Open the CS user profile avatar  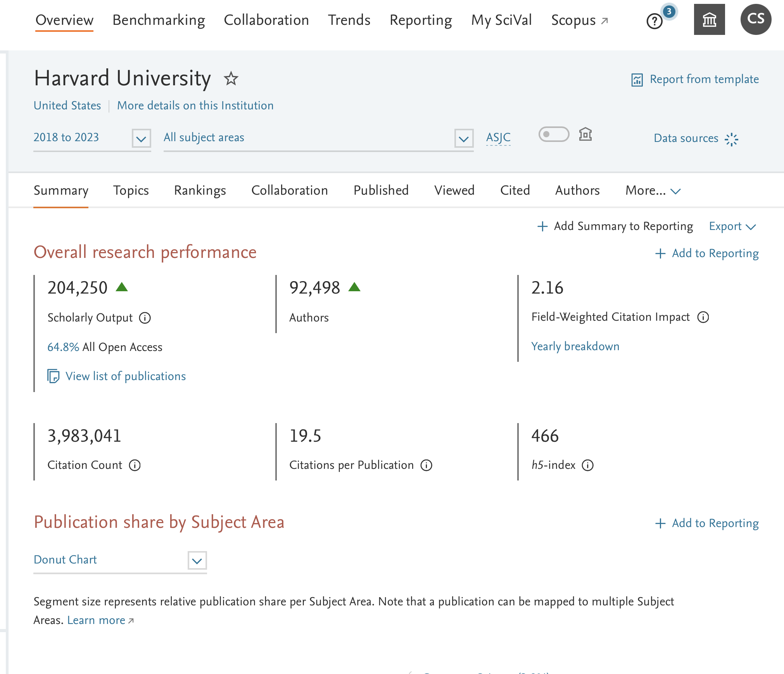(756, 19)
